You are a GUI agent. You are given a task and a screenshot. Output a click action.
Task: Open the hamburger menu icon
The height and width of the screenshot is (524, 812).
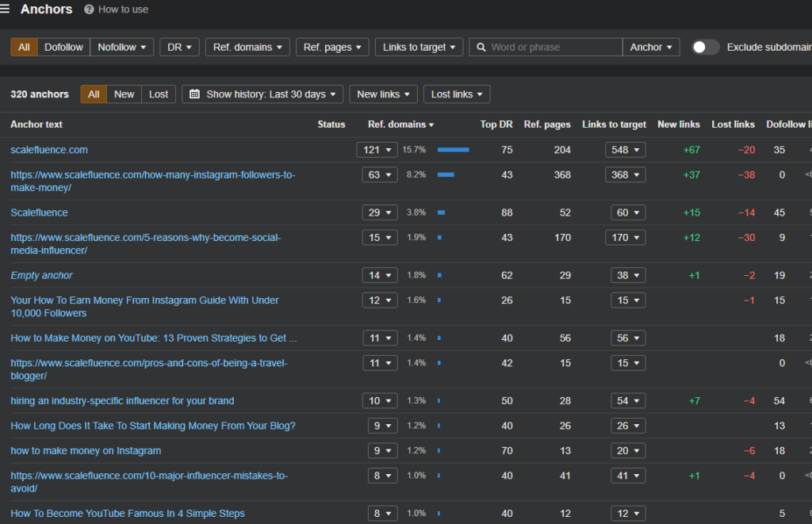pos(5,9)
